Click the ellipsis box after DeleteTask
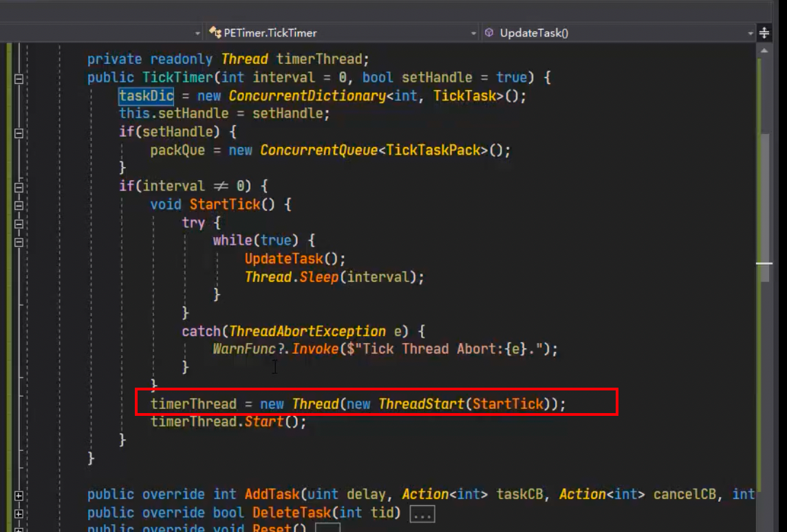 pyautogui.click(x=422, y=513)
